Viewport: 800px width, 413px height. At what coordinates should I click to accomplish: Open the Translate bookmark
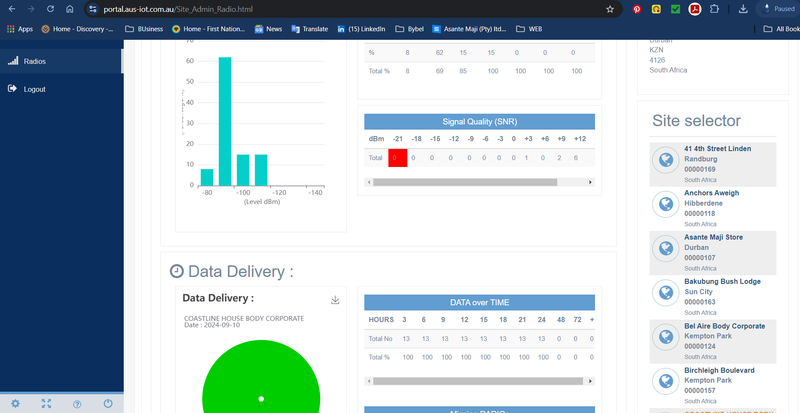click(310, 29)
